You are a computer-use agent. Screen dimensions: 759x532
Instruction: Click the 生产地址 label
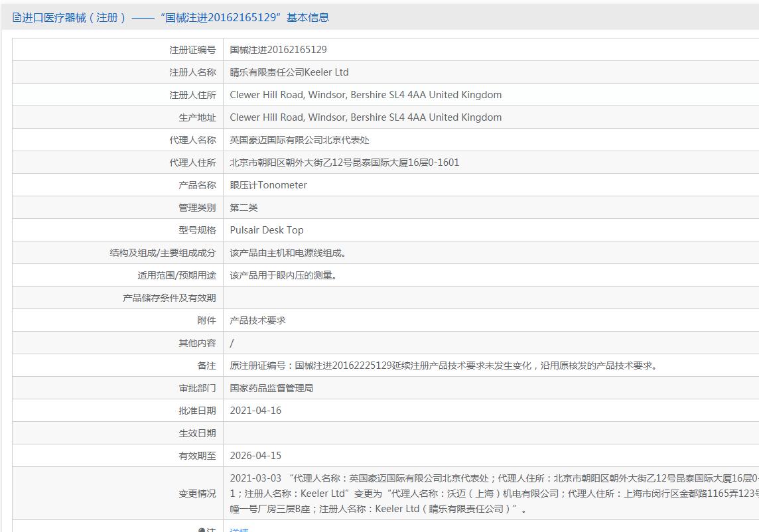(x=197, y=117)
